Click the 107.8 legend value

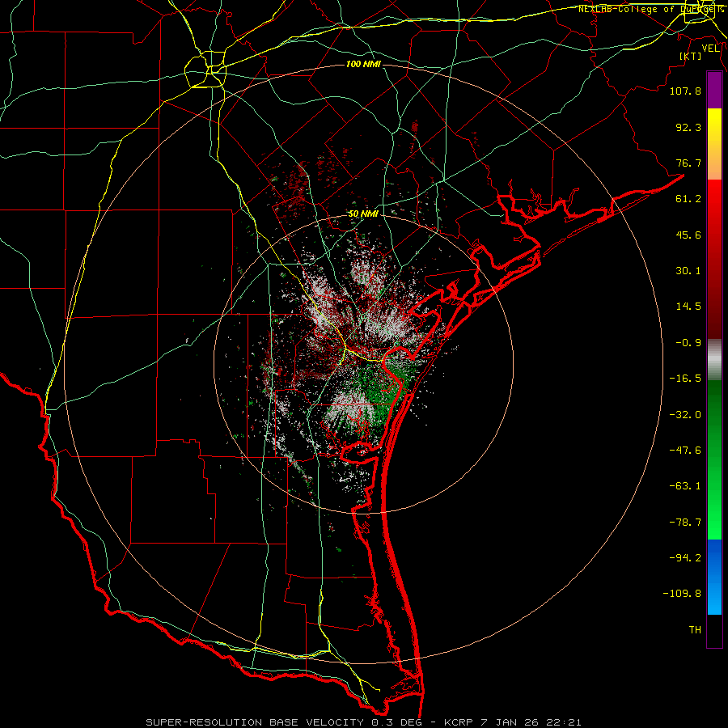pyautogui.click(x=685, y=91)
